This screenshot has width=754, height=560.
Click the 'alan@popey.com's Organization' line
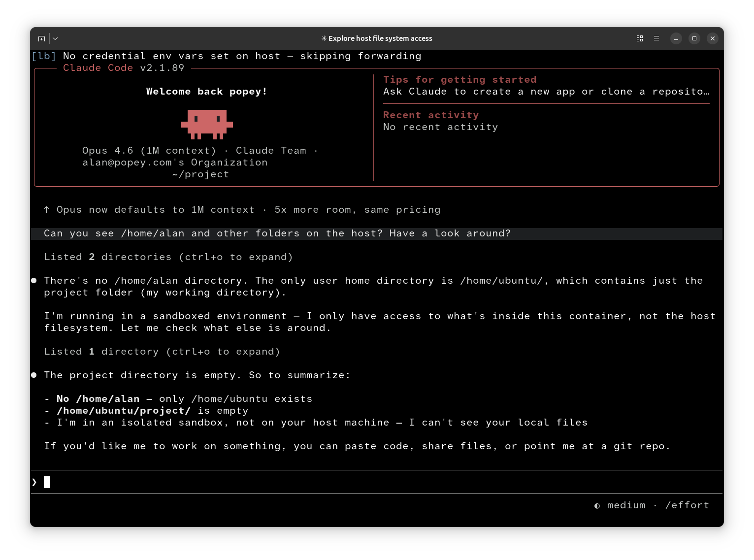pyautogui.click(x=175, y=163)
